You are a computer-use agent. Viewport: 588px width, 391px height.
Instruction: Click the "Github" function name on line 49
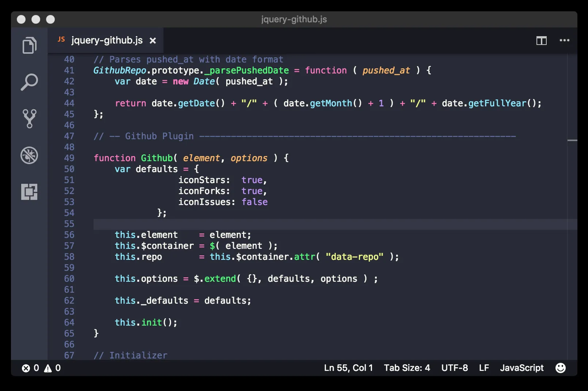click(x=157, y=158)
